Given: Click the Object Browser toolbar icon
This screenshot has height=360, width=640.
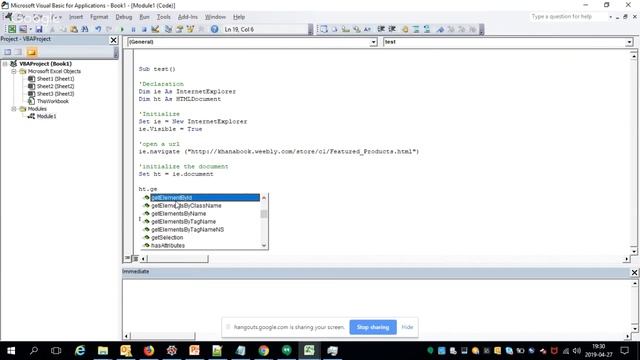Looking at the screenshot, I should pyautogui.click(x=190, y=29).
